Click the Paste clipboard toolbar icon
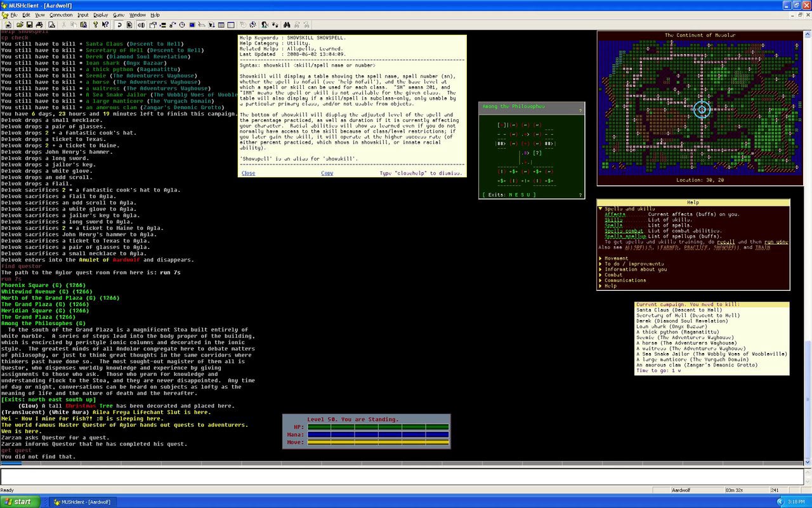This screenshot has height=508, width=812. click(84, 25)
